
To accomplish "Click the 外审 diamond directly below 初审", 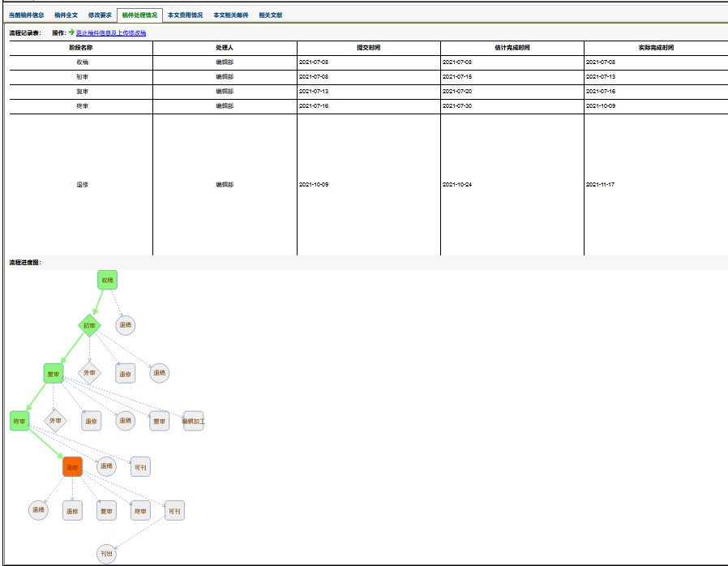I will click(89, 374).
